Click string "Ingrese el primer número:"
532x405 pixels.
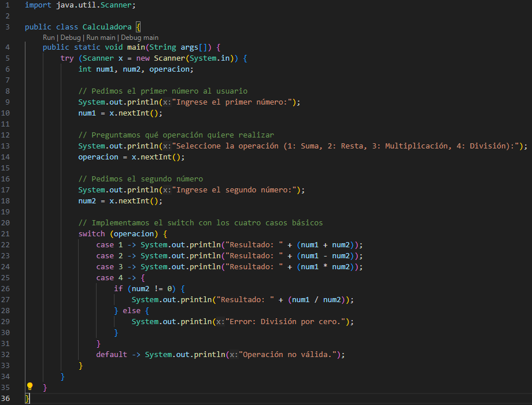pos(232,102)
